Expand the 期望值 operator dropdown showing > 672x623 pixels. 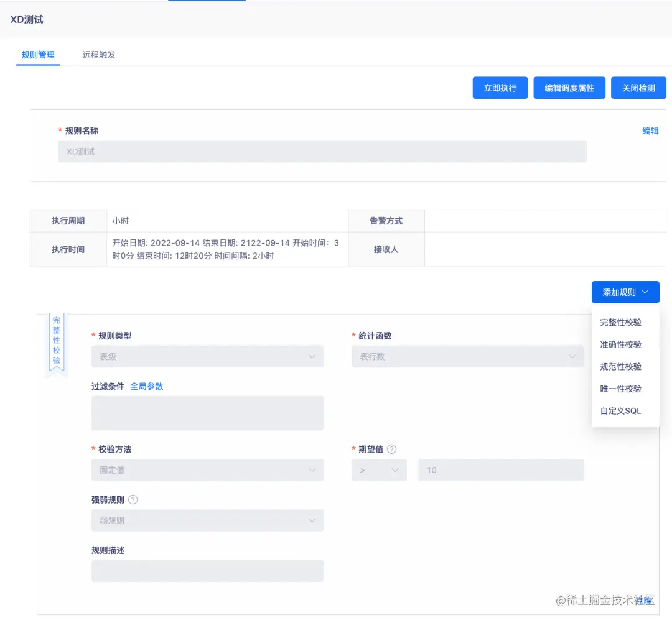coord(379,469)
